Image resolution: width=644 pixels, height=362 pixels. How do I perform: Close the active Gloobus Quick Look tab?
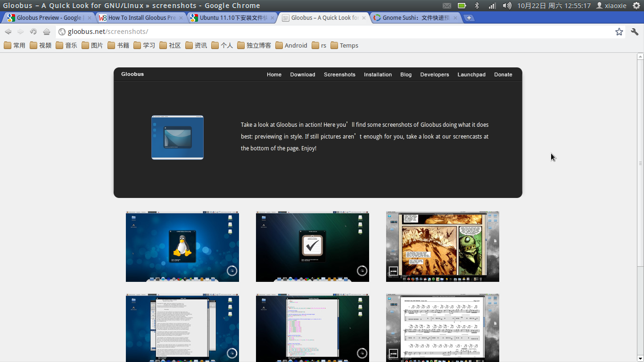[x=363, y=18]
